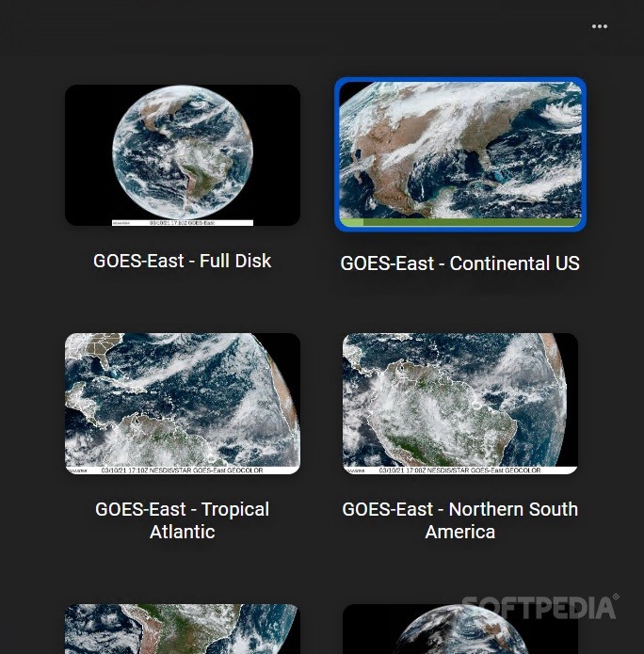This screenshot has height=654, width=644.
Task: Click the 'GOES-East - Continental US' label
Action: (460, 263)
